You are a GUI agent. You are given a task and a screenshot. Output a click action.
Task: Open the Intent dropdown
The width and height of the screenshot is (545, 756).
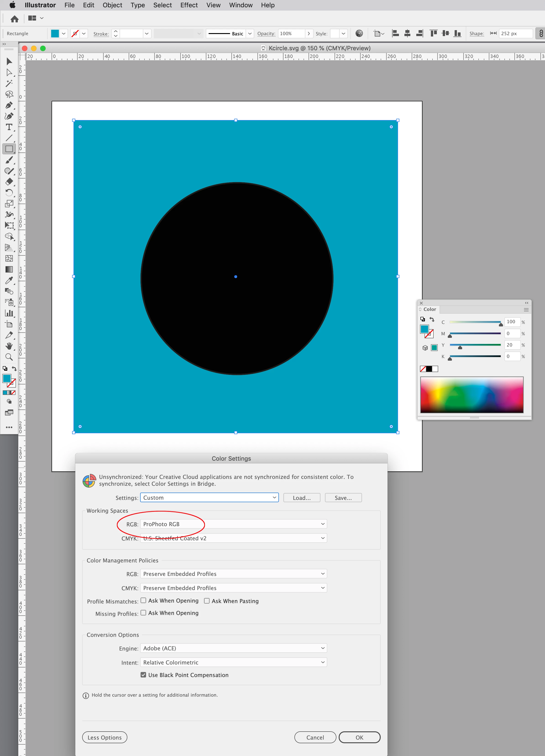click(x=233, y=662)
